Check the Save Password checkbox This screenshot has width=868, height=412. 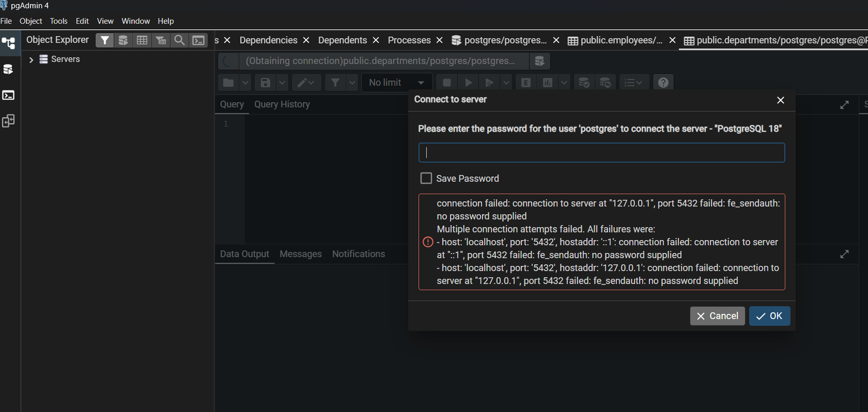[426, 178]
